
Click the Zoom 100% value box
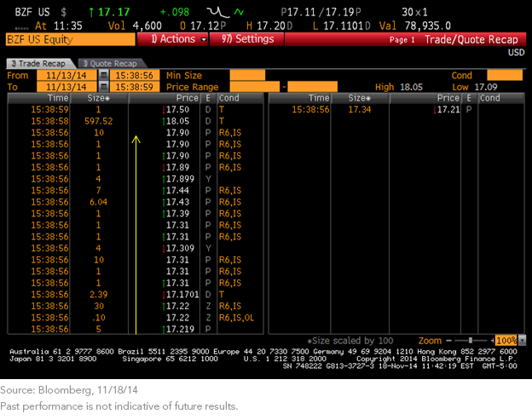tap(506, 340)
